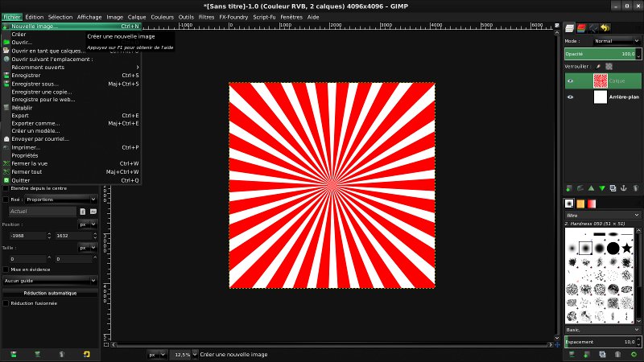Viewport: 644px width, 362px height.
Task: Enable the 'Fixé' checkbox
Action: (6, 200)
